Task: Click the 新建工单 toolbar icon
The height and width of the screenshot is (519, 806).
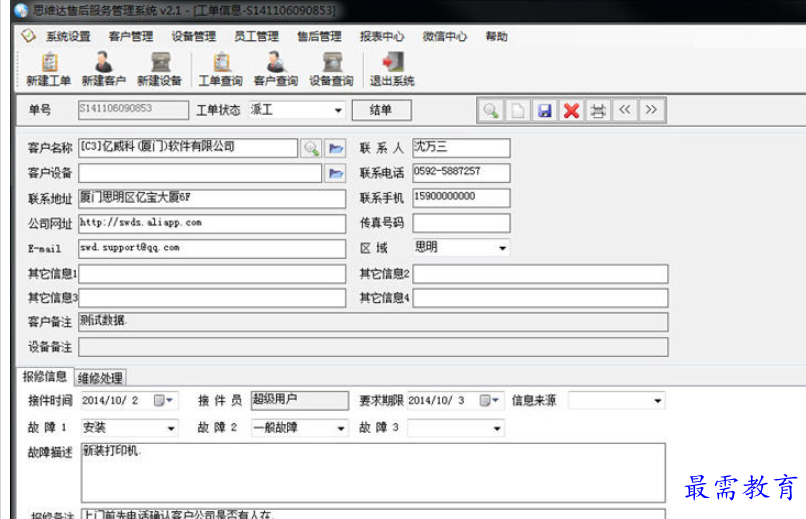Action: click(48, 68)
